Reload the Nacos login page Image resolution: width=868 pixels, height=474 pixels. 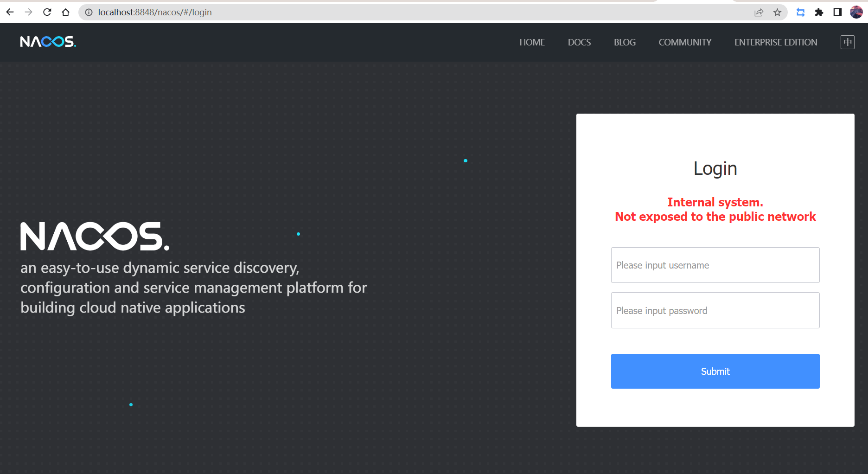coord(47,12)
